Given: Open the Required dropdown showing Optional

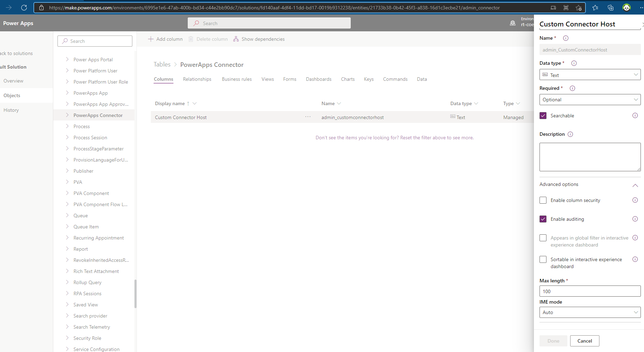Looking at the screenshot, I should click(590, 100).
